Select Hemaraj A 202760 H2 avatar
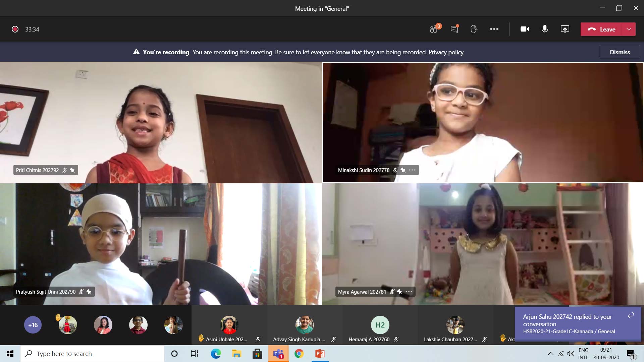This screenshot has height=362, width=644. [380, 325]
